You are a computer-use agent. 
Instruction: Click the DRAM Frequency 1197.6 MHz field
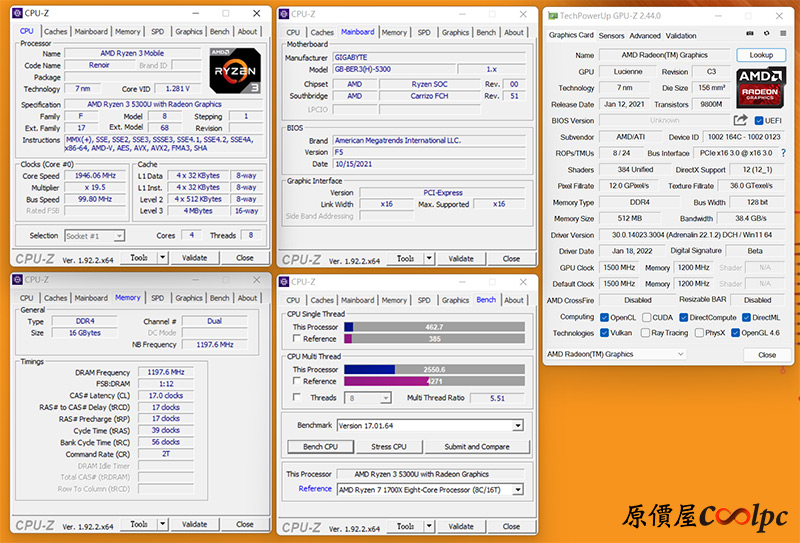click(x=166, y=372)
